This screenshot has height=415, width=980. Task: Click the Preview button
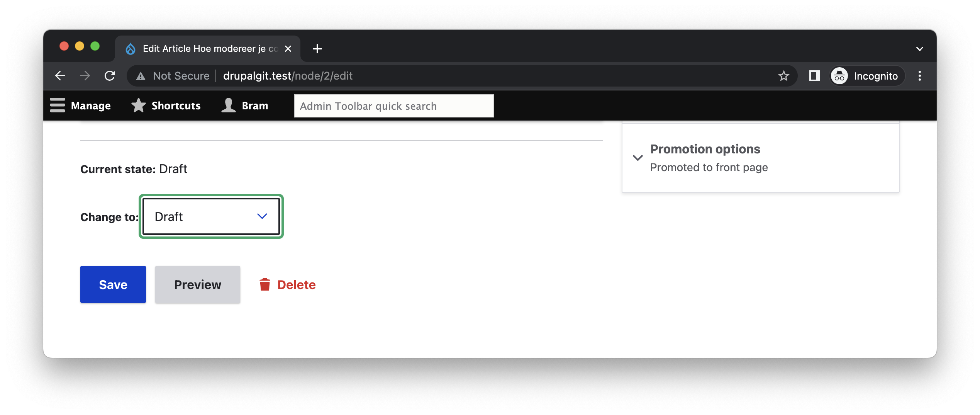pos(197,284)
